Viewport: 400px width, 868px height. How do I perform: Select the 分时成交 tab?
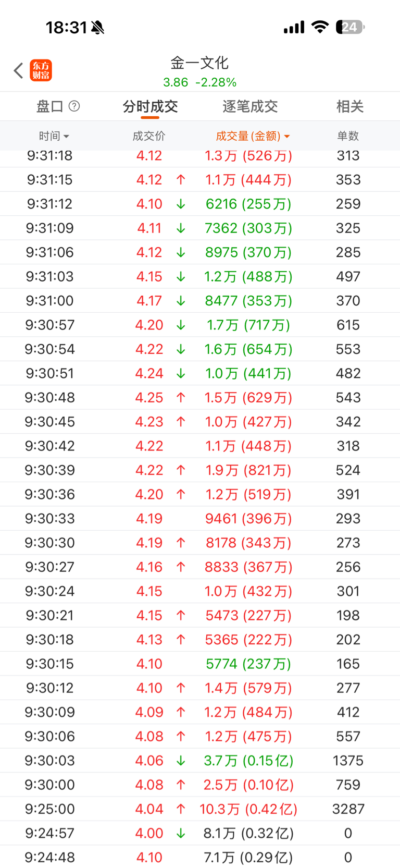click(150, 106)
